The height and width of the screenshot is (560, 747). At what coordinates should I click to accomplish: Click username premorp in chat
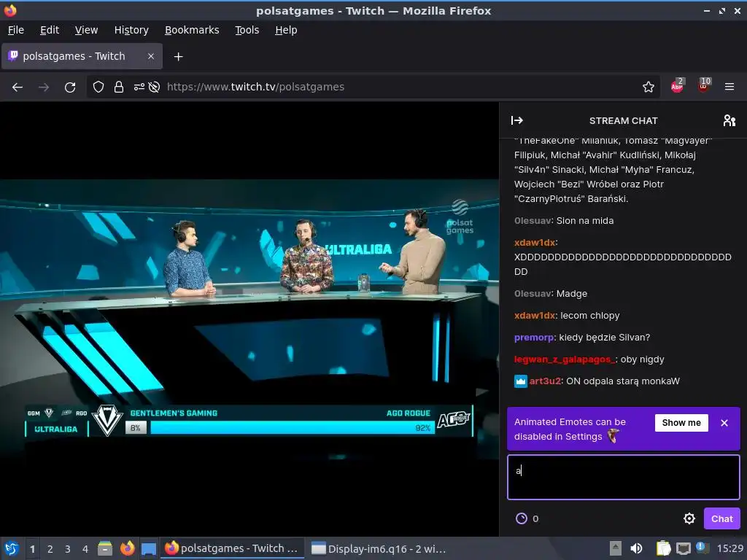coord(533,337)
